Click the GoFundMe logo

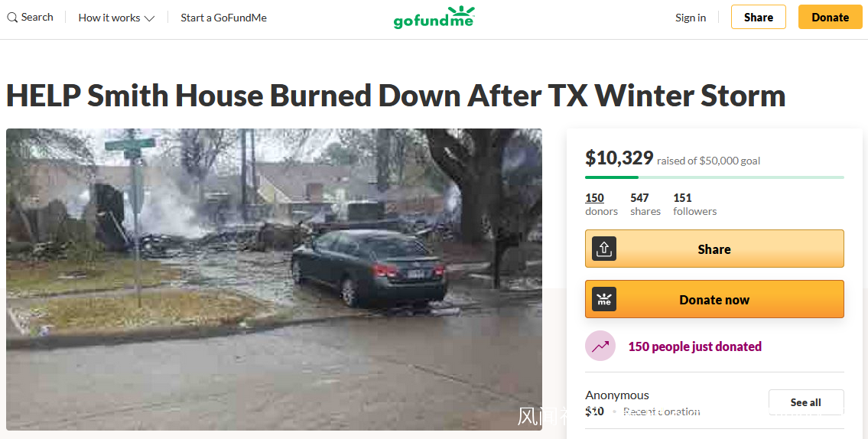click(x=434, y=17)
